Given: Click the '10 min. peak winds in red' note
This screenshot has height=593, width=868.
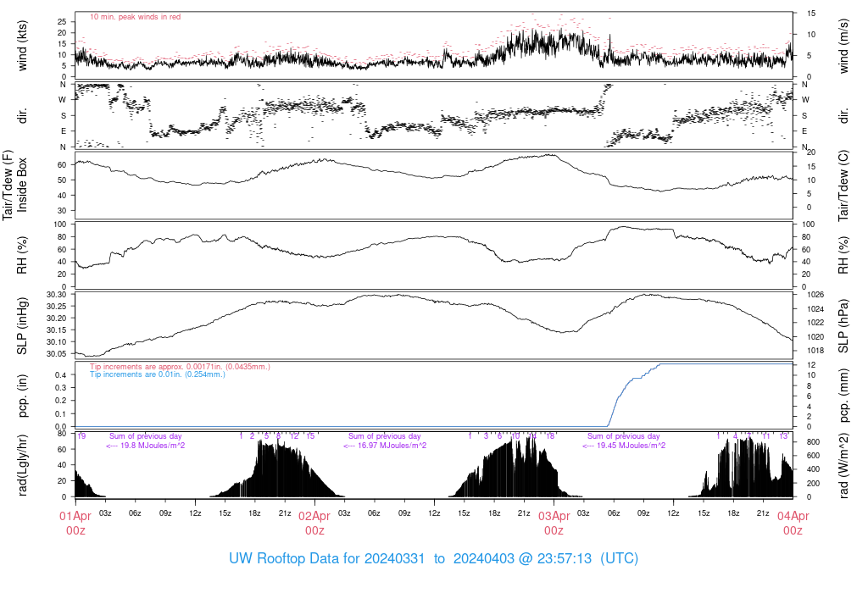Looking at the screenshot, I should click(x=135, y=17).
